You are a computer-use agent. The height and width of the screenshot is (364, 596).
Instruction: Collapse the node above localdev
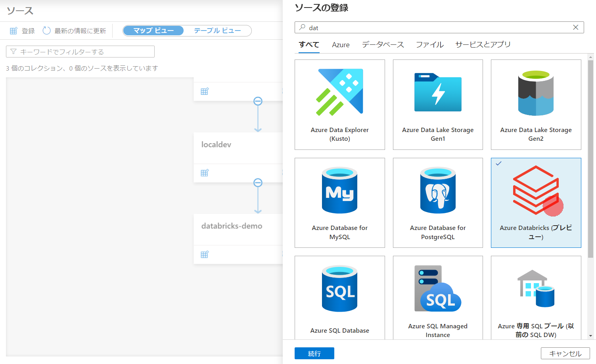click(258, 101)
